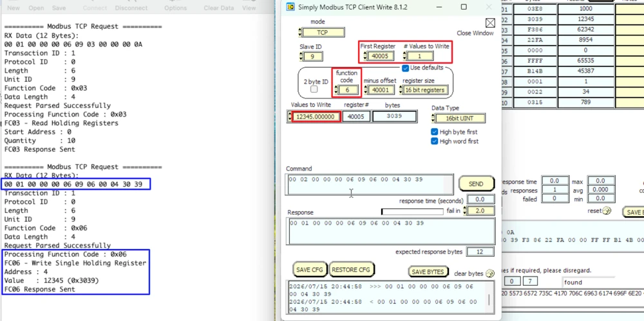Click the scrollbar of the timestamped log box
The image size is (644, 321).
pos(489,300)
